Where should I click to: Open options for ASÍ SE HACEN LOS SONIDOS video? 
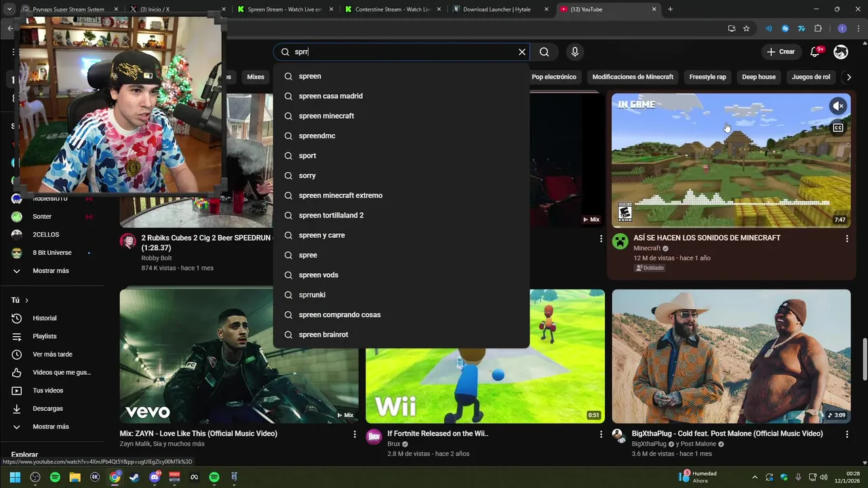click(846, 239)
